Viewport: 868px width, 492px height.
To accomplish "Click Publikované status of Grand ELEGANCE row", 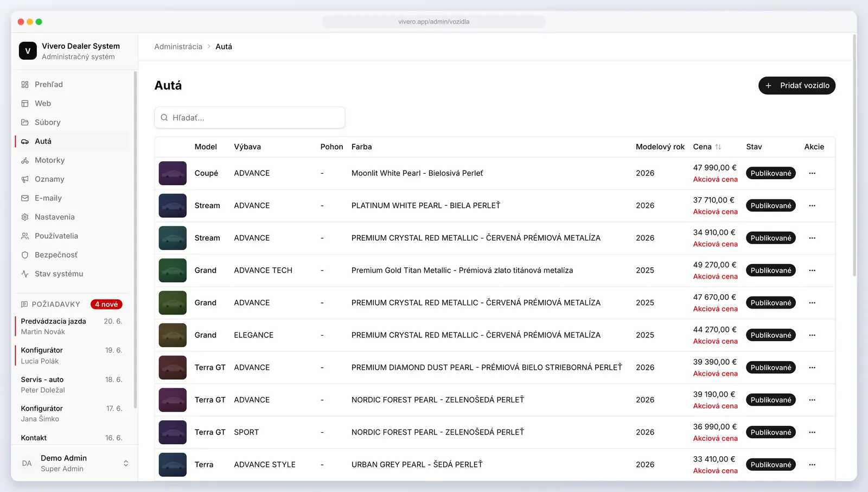I will pyautogui.click(x=771, y=335).
